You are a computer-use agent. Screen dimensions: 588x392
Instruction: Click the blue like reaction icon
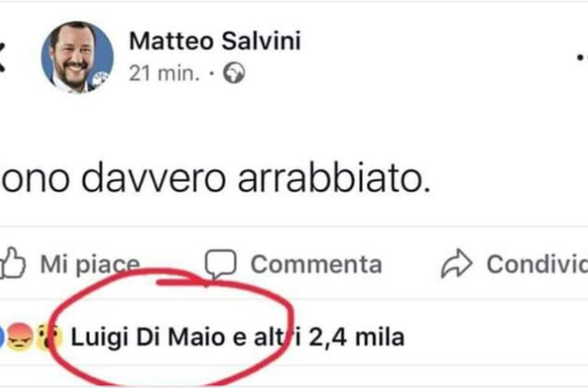point(2,337)
